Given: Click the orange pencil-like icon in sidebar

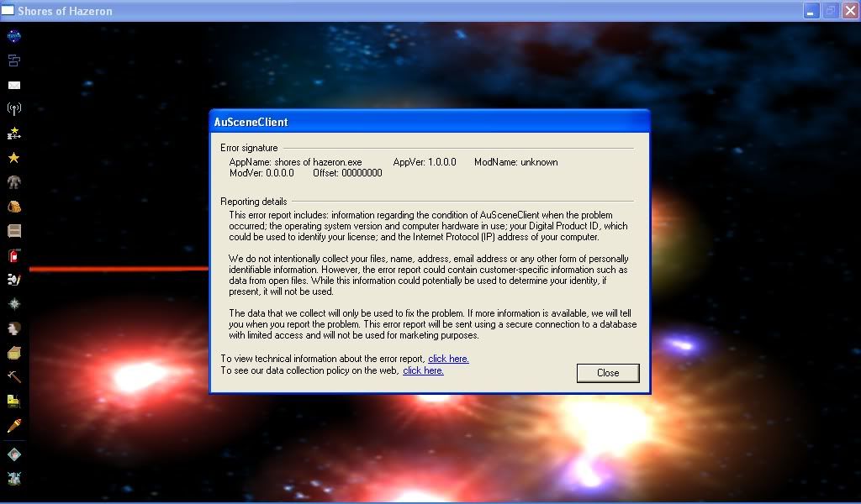Looking at the screenshot, I should tap(13, 426).
